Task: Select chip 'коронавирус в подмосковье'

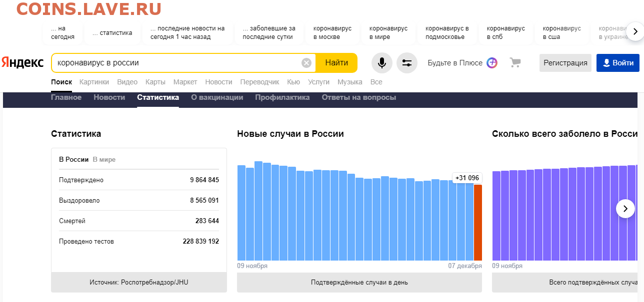Action: coord(447,32)
